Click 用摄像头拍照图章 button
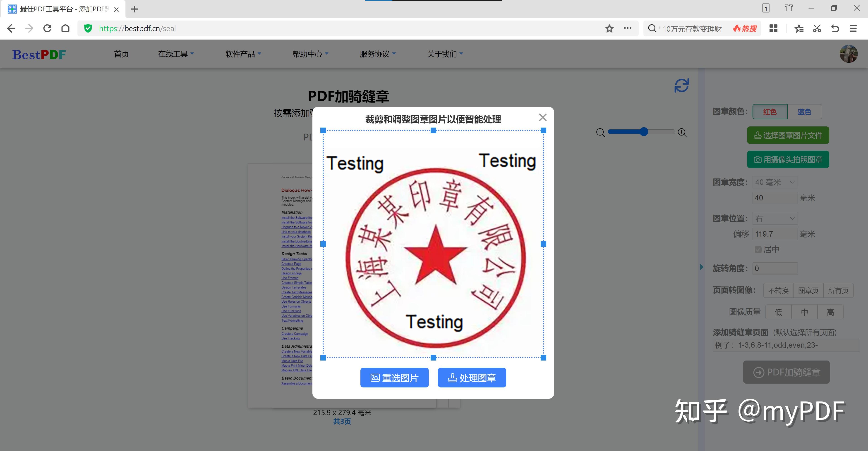Viewport: 868px width, 451px height. [x=788, y=159]
